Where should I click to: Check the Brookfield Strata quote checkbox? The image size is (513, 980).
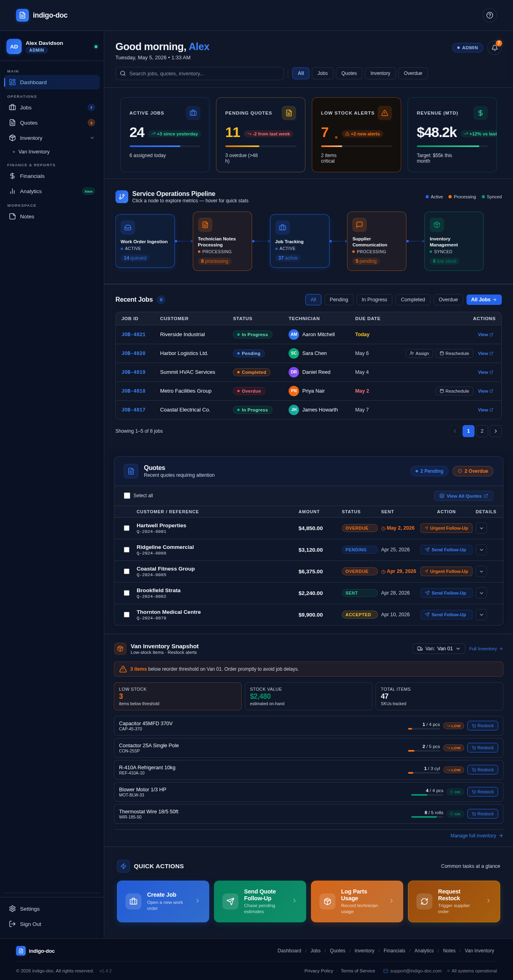pos(127,593)
